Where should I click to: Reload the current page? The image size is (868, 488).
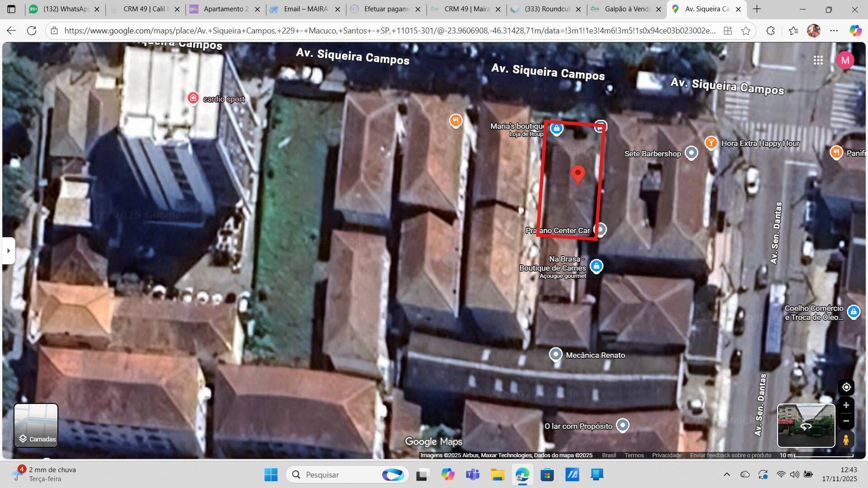32,31
